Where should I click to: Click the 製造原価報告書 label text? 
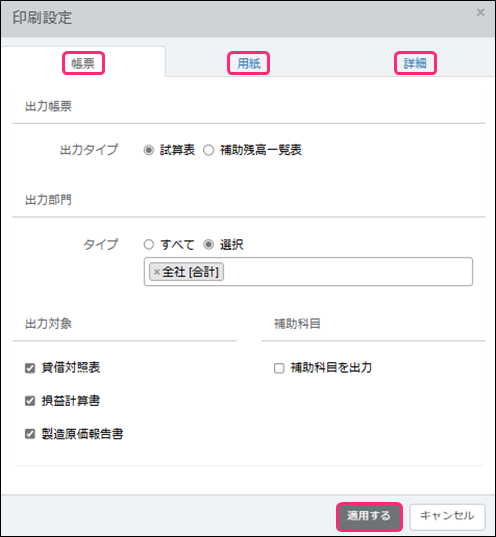[x=82, y=434]
